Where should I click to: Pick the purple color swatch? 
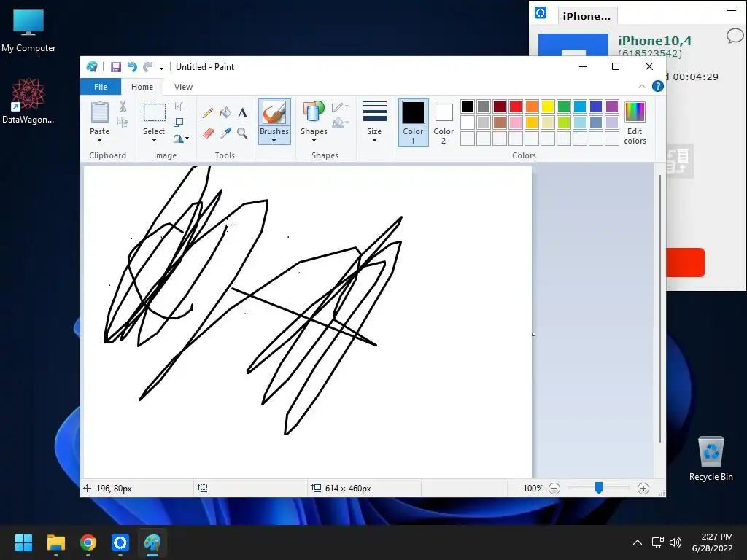point(612,106)
